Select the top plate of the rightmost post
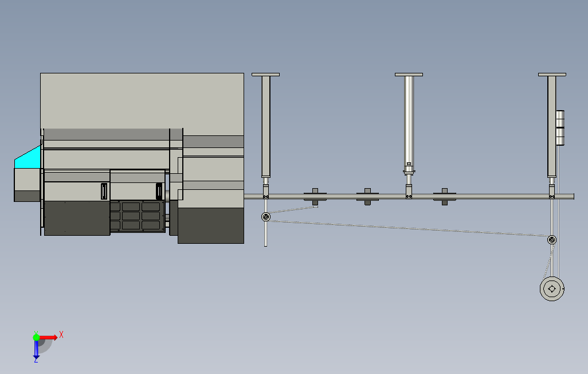 552,75
